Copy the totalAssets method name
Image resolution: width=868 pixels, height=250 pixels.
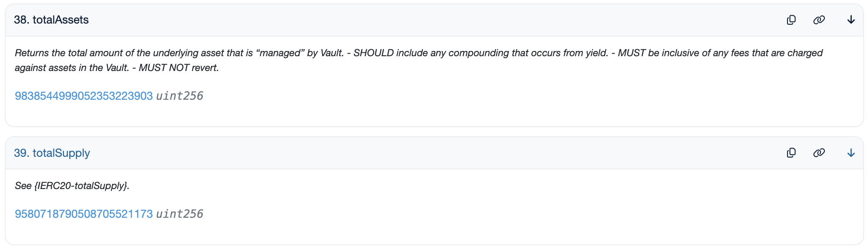tap(791, 20)
